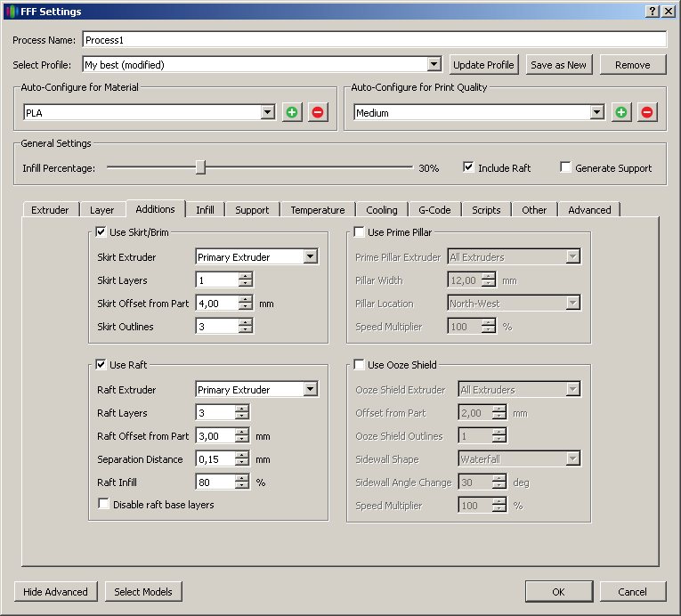The height and width of the screenshot is (616, 681).
Task: Toggle the Include Raft checkbox
Action: click(468, 167)
